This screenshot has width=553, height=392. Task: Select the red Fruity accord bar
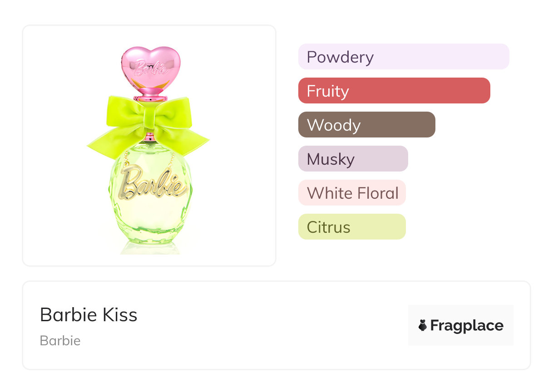(x=394, y=91)
